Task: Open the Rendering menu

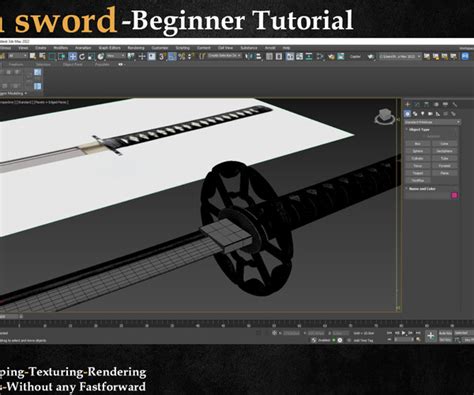Action: tap(136, 48)
